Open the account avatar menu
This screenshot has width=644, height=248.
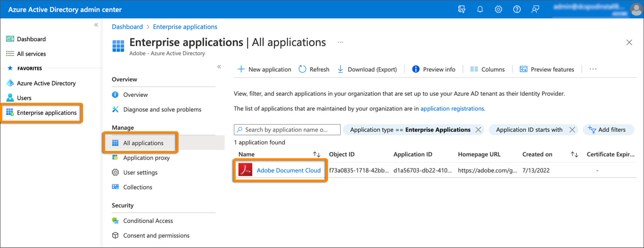click(x=636, y=9)
